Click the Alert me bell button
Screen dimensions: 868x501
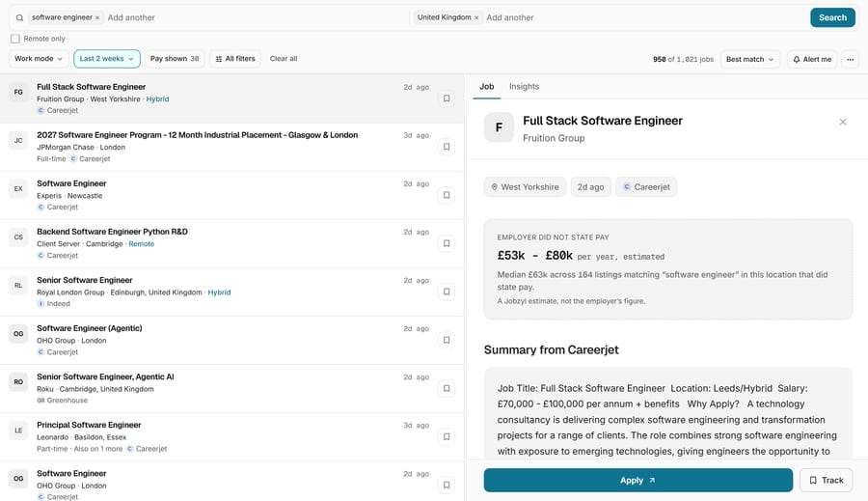tap(812, 59)
